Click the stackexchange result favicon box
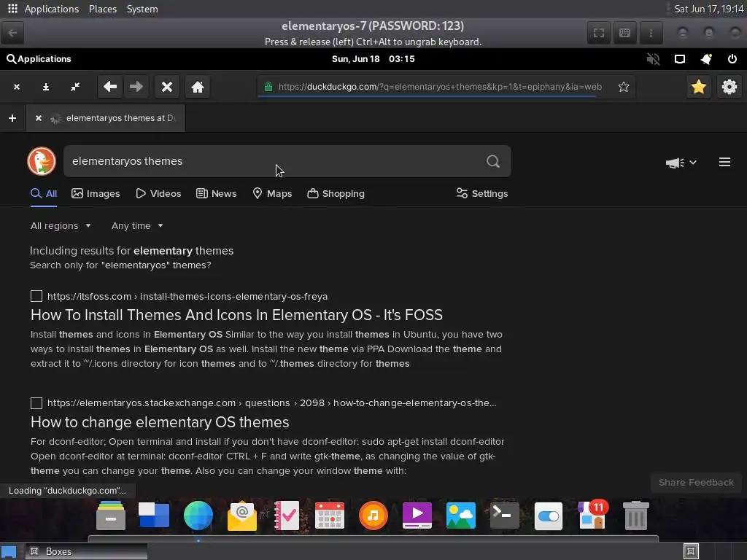Image resolution: width=747 pixels, height=560 pixels. pos(36,402)
